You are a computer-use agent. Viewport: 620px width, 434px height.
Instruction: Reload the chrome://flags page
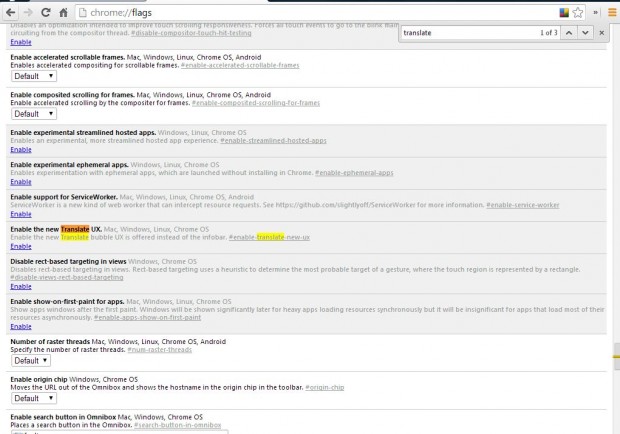tap(46, 13)
